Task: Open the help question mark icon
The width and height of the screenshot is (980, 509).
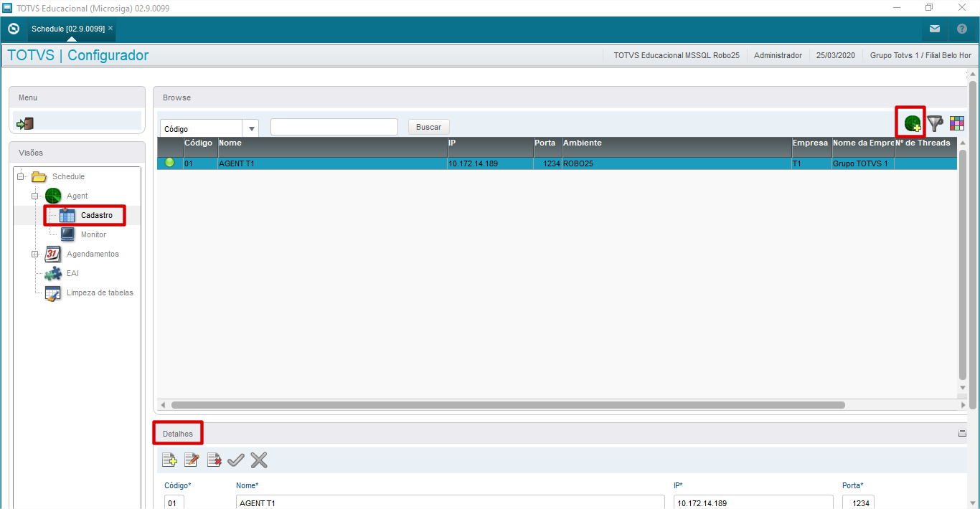Action: (x=962, y=29)
